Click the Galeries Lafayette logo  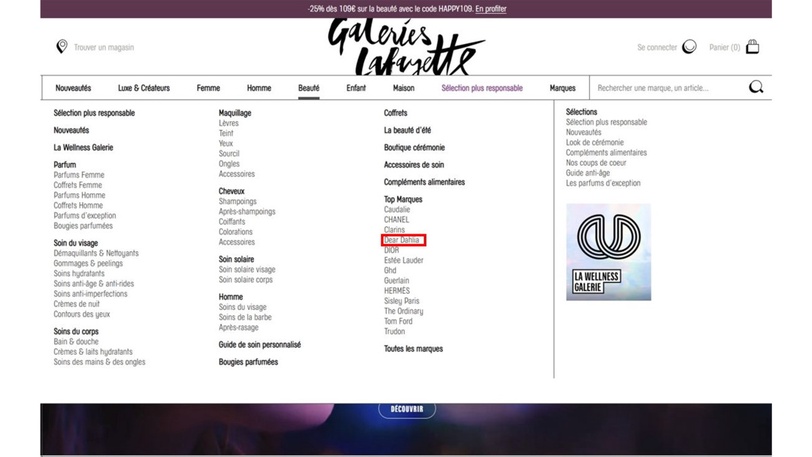[x=406, y=47]
